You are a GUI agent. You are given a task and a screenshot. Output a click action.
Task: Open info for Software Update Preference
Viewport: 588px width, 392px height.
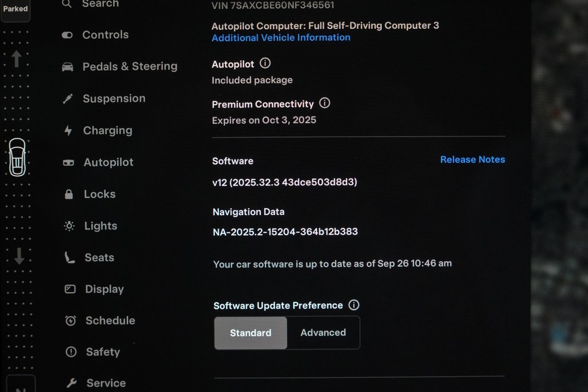[354, 305]
